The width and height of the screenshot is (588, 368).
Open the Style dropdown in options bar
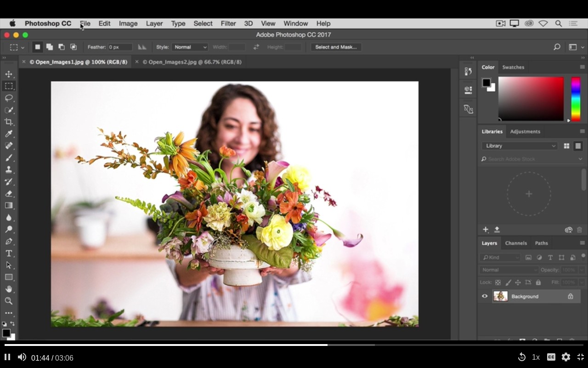pyautogui.click(x=190, y=47)
